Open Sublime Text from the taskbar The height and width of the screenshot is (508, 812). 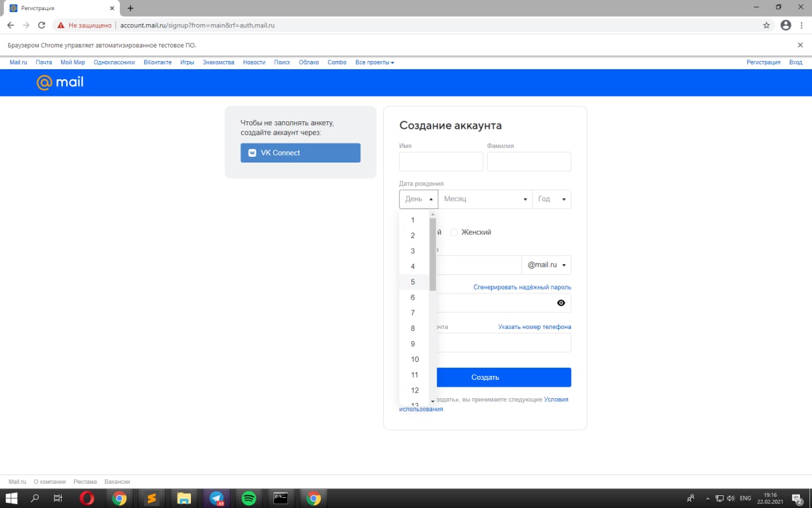tap(151, 498)
